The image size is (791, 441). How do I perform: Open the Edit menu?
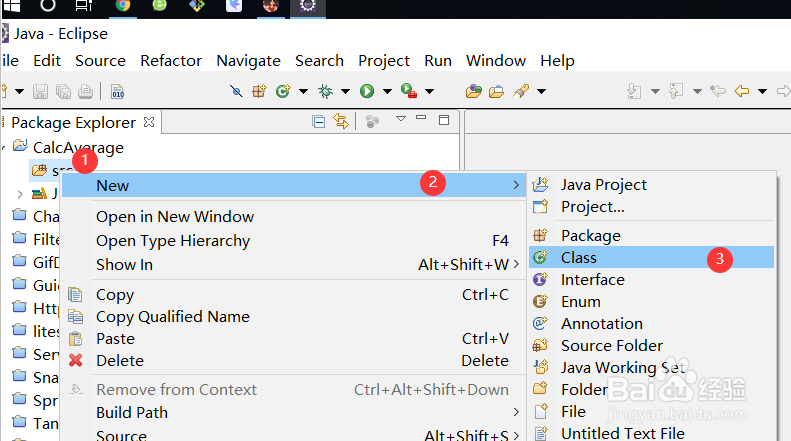pos(47,61)
